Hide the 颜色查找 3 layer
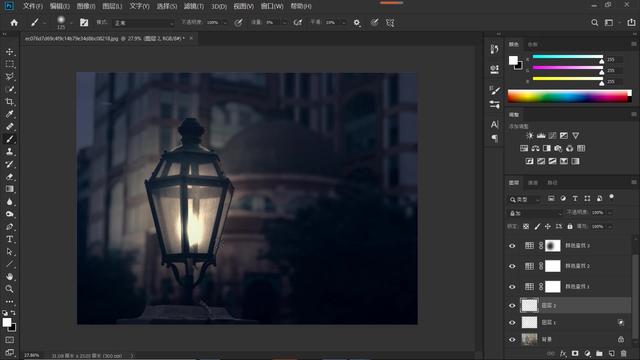The image size is (640, 360). pos(512,246)
